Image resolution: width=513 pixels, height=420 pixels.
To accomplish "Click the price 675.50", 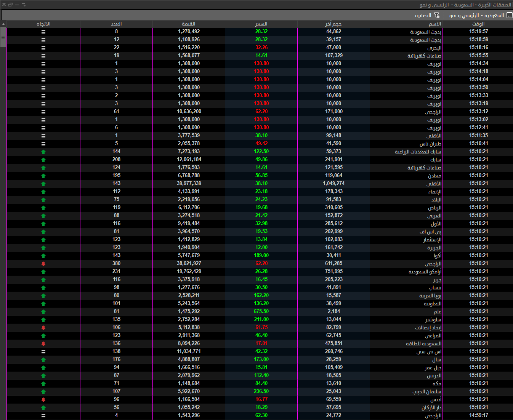I will [261, 311].
